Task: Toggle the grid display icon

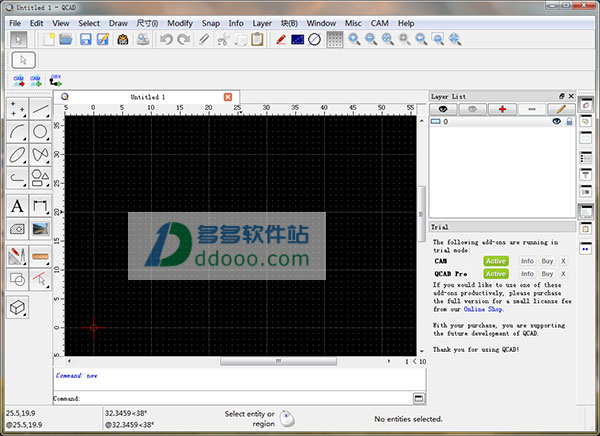Action: click(x=335, y=39)
